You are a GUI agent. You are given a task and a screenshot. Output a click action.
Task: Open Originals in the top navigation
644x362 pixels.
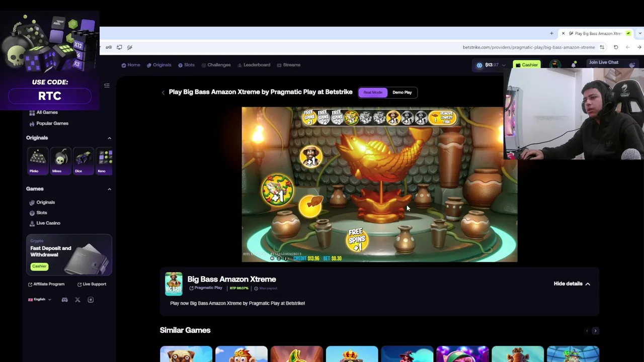tap(159, 65)
